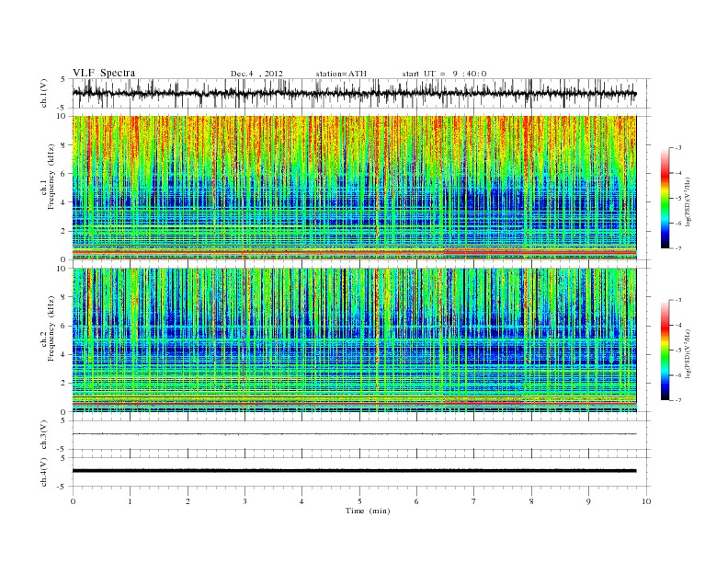
Task: Click the time axis tick label "0"
Action: click(73, 501)
